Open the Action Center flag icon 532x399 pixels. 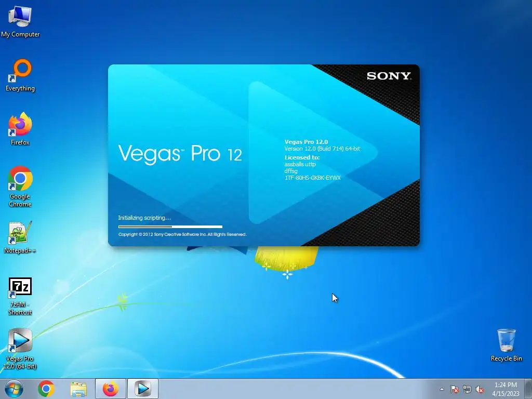(x=454, y=389)
